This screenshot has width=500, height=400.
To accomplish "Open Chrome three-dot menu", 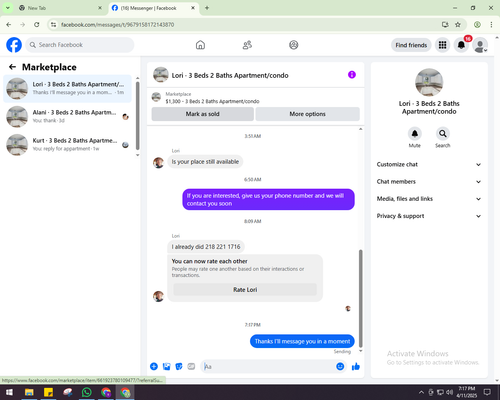I will click(491, 24).
